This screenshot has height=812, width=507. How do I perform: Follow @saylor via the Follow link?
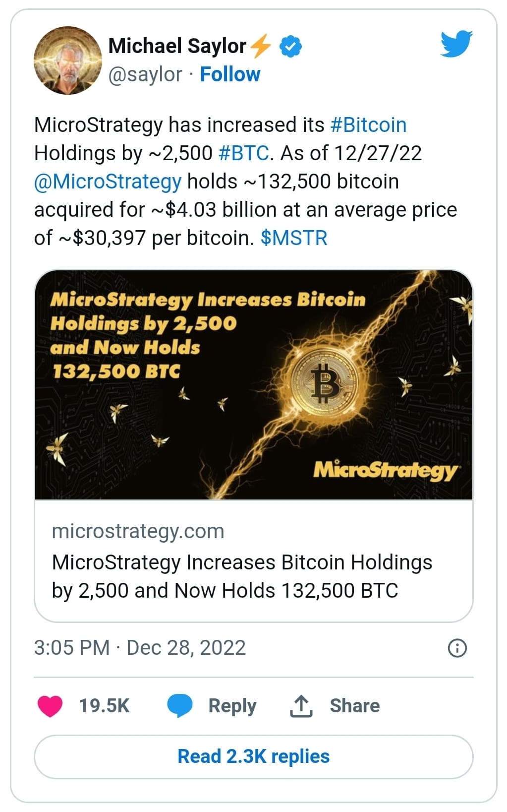[x=230, y=74]
